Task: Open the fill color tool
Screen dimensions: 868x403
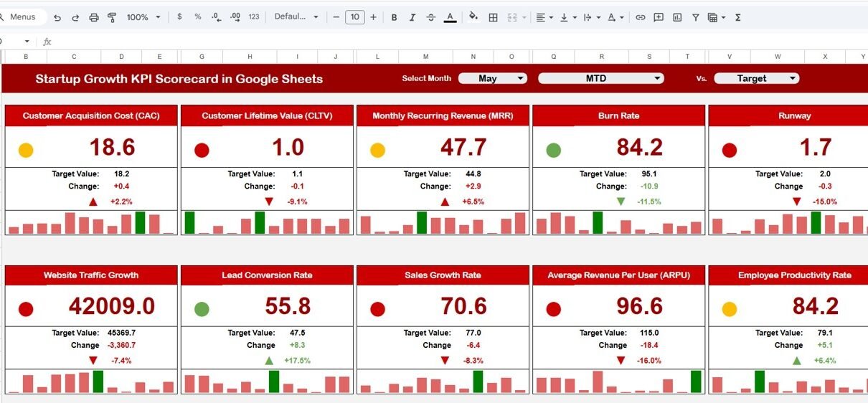Action: point(473,17)
